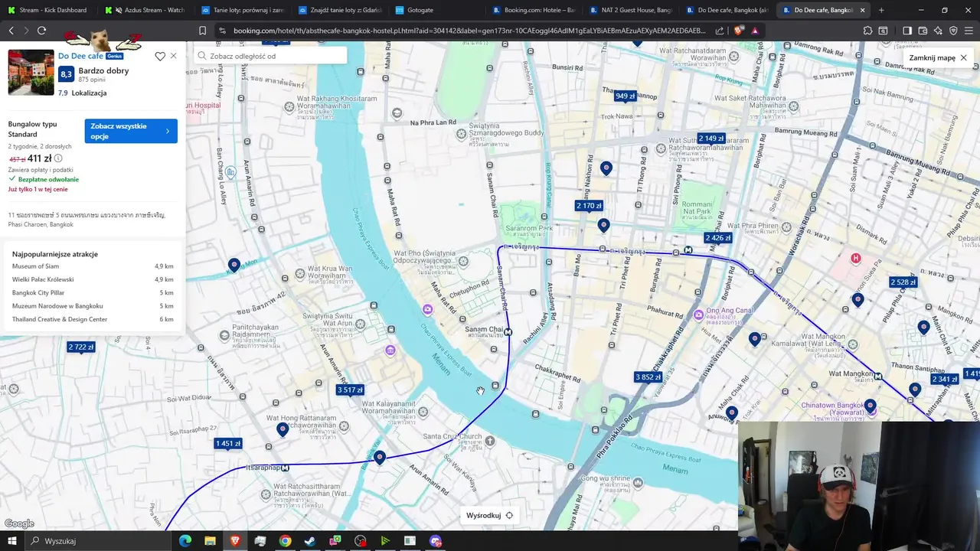Viewport: 980px width, 551px height.
Task: Select the 3 852 zł price marker
Action: [x=648, y=377]
